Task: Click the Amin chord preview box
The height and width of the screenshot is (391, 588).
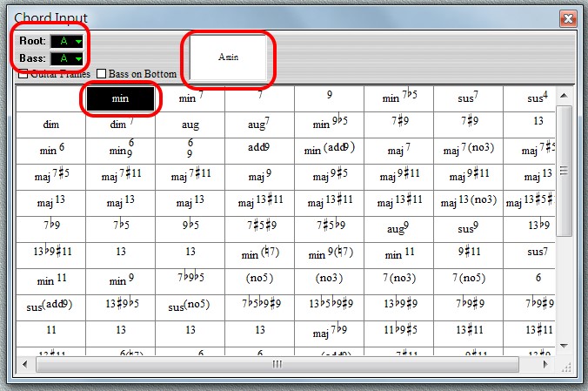Action: pyautogui.click(x=229, y=57)
